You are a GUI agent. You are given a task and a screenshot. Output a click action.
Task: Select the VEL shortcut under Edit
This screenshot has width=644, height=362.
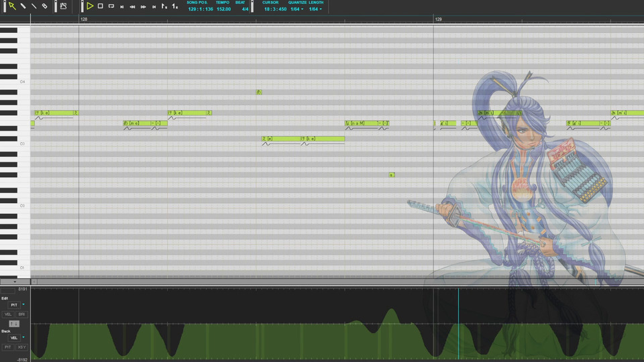(x=8, y=314)
